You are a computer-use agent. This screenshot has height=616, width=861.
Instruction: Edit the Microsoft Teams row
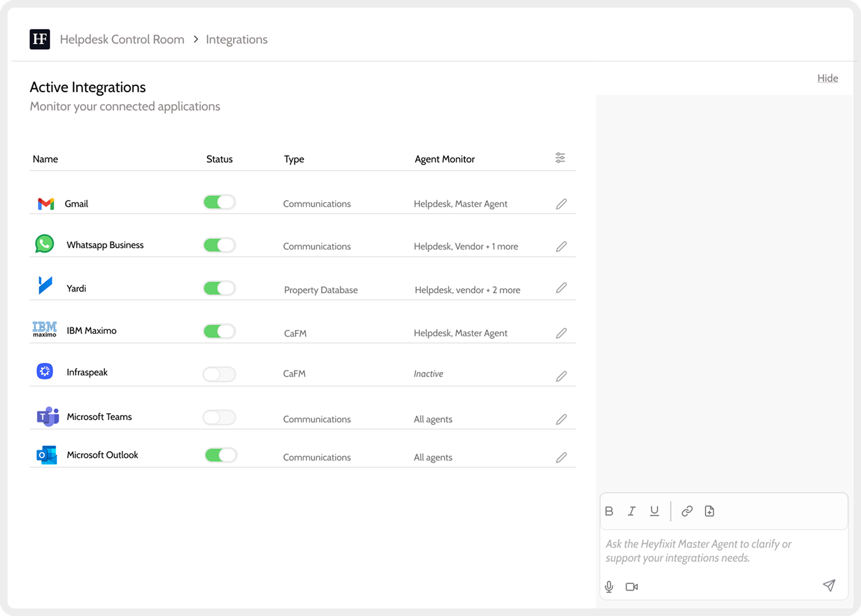point(561,419)
